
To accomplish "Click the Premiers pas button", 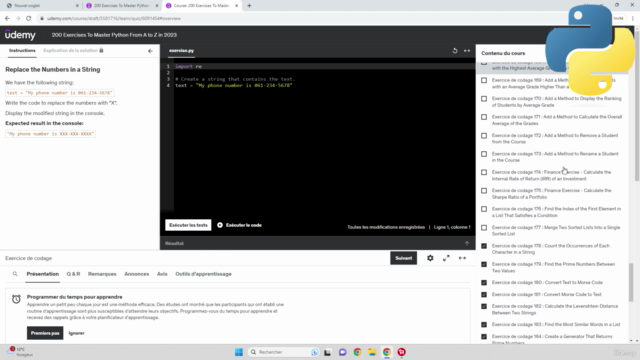I will [45, 333].
